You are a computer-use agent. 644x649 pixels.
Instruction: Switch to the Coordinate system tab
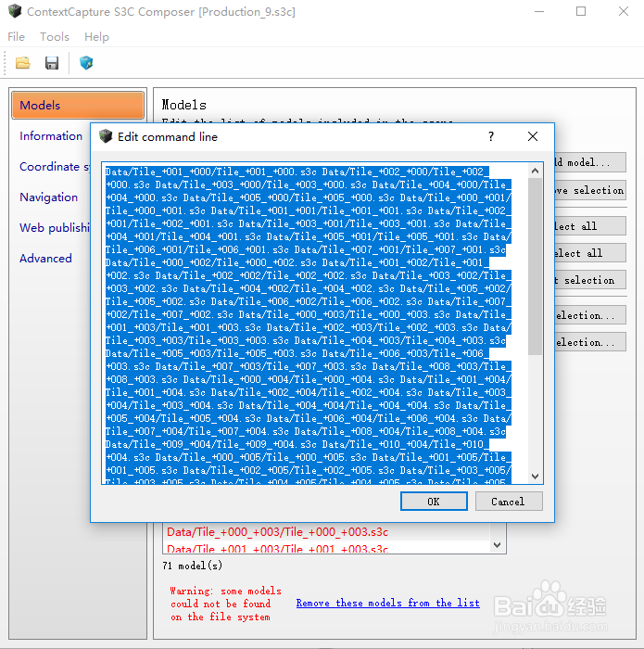(54, 166)
